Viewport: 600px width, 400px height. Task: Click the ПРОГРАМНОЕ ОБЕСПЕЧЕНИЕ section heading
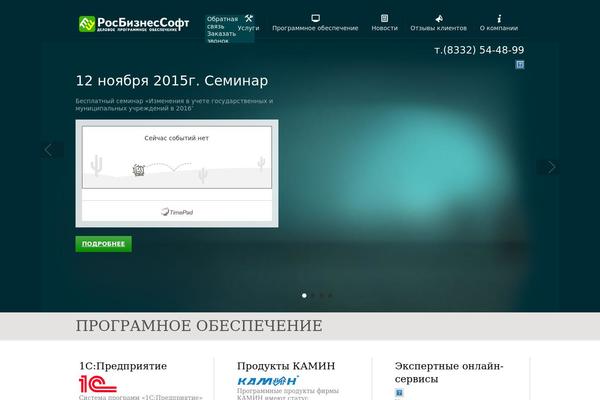point(199,326)
